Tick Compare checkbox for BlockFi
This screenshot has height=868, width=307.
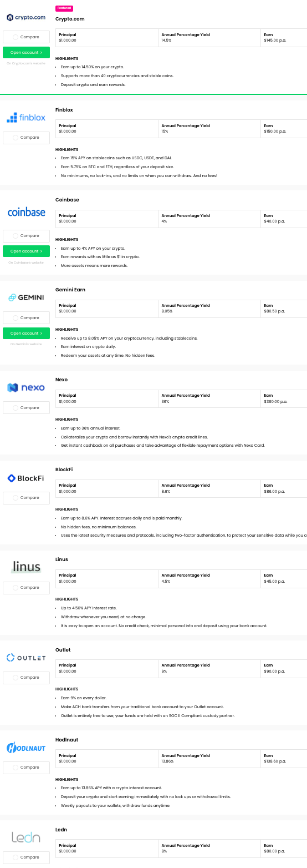point(16,498)
